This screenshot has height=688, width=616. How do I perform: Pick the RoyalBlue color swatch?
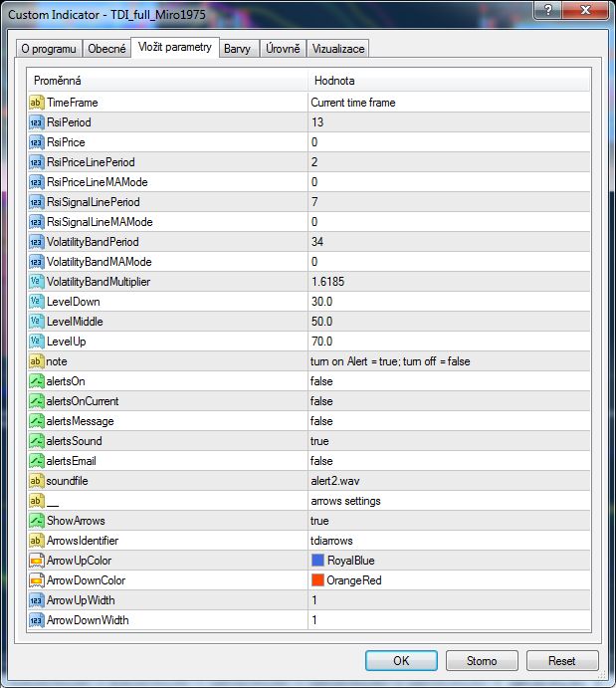click(317, 561)
